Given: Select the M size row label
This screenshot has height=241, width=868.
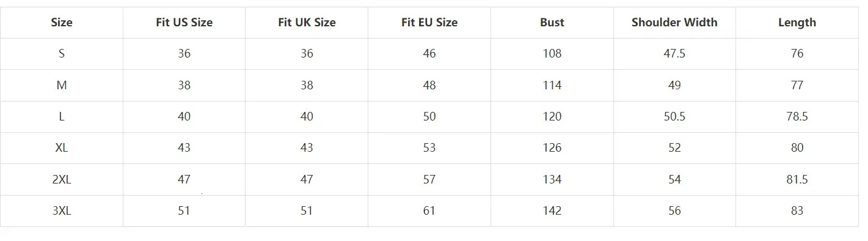Looking at the screenshot, I should pyautogui.click(x=62, y=86).
